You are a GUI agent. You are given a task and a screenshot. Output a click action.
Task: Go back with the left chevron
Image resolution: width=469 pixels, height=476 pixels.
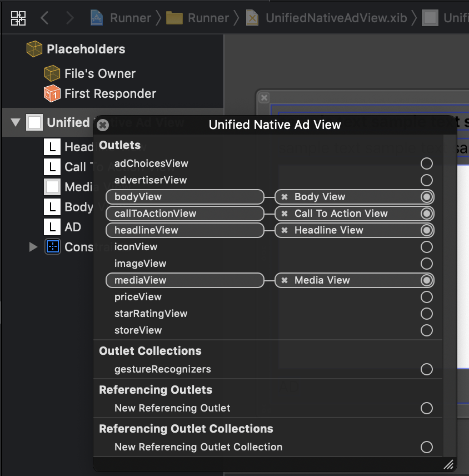click(x=44, y=18)
